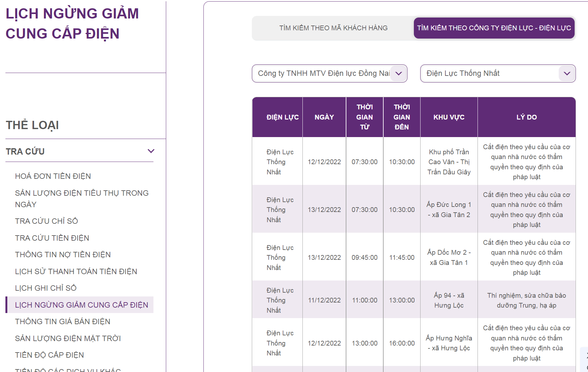588x372 pixels.
Task: Open THÔNG TIN GIÁ BÁN ĐIỆN link
Action: point(62,321)
